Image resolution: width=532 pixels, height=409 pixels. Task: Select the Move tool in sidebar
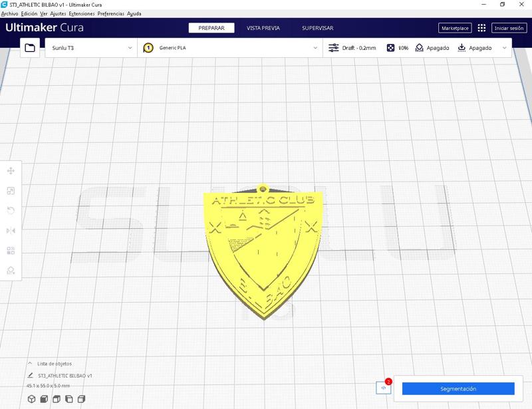[x=11, y=171]
